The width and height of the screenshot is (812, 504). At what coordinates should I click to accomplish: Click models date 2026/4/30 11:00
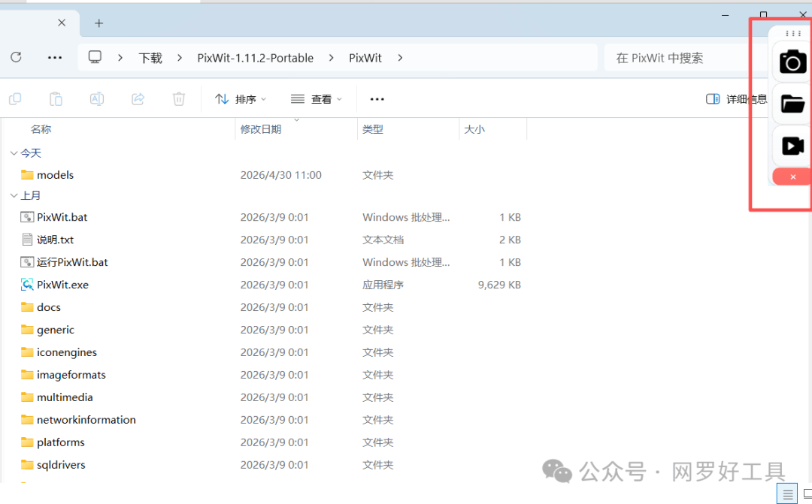coord(280,175)
